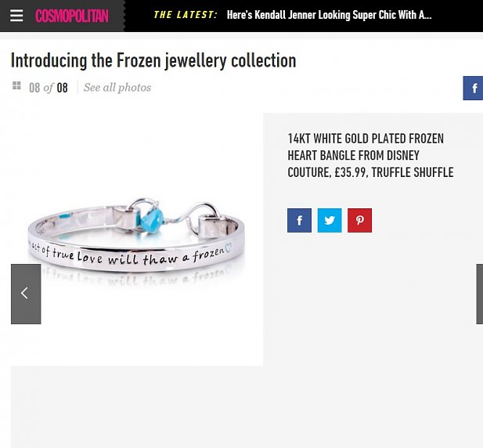This screenshot has width=483, height=448.
Task: Click the Cosmopolitan logo
Action: (72, 16)
